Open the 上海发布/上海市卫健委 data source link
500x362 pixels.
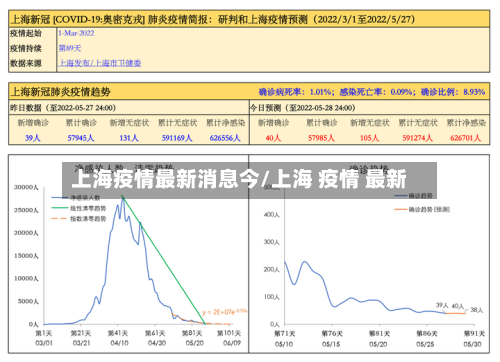tap(100, 63)
